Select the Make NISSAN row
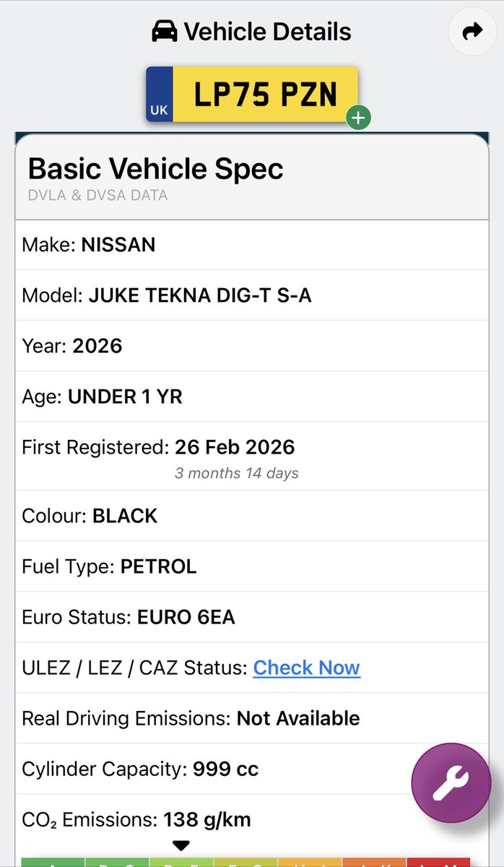Screen dimensions: 504x867 (252, 245)
